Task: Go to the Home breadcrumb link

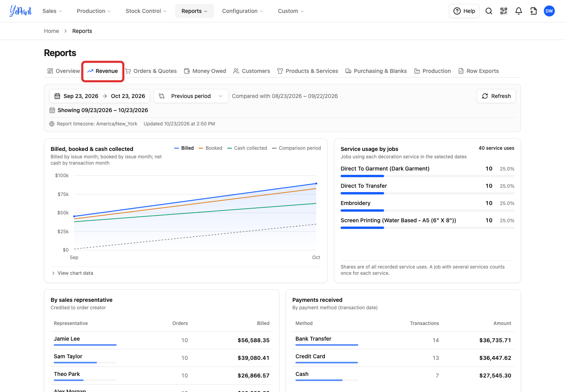Action: (x=51, y=31)
